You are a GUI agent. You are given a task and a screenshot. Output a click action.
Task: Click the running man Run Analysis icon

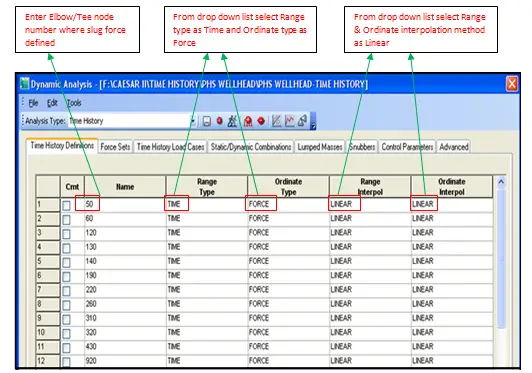pos(232,121)
